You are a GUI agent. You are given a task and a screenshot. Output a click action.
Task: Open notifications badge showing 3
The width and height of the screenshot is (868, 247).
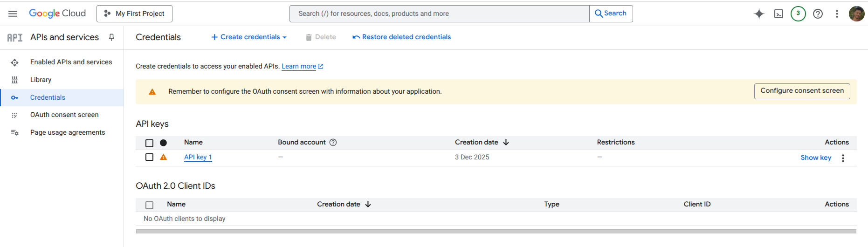click(798, 14)
